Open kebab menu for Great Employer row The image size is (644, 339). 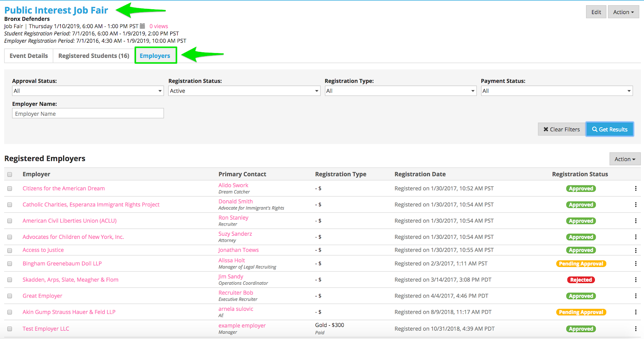636,296
